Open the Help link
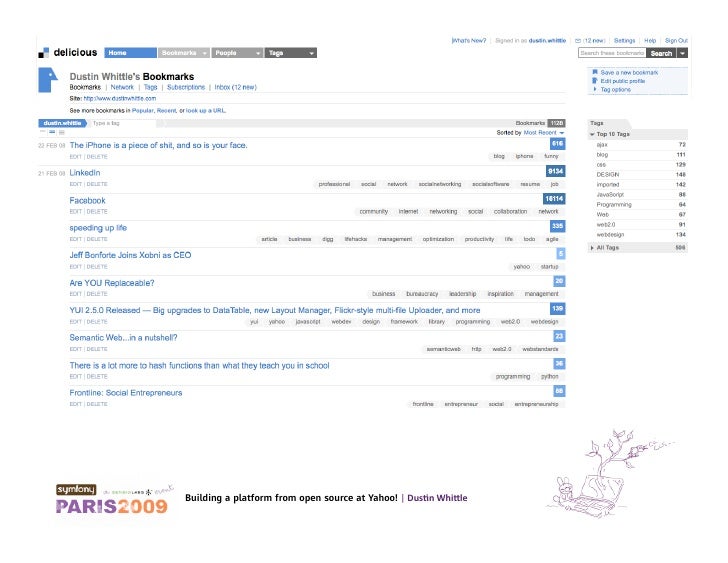The image size is (728, 563). click(650, 41)
